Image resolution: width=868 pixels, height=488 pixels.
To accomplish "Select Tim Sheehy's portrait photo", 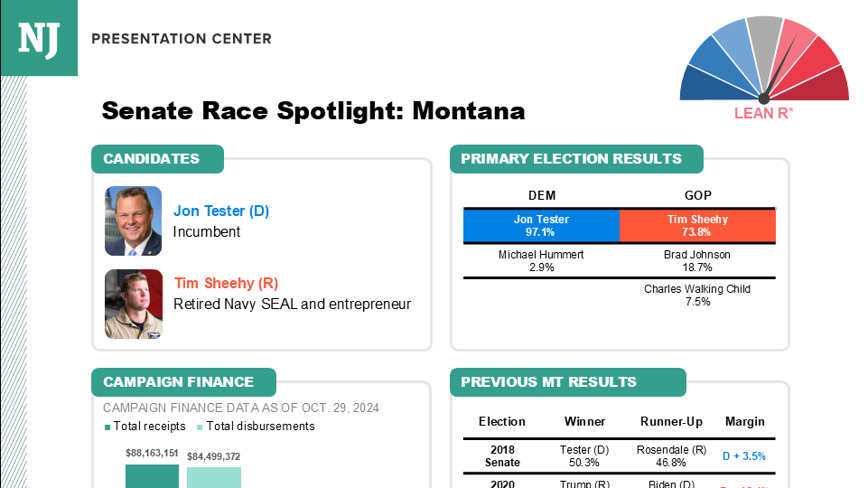I will [x=134, y=305].
